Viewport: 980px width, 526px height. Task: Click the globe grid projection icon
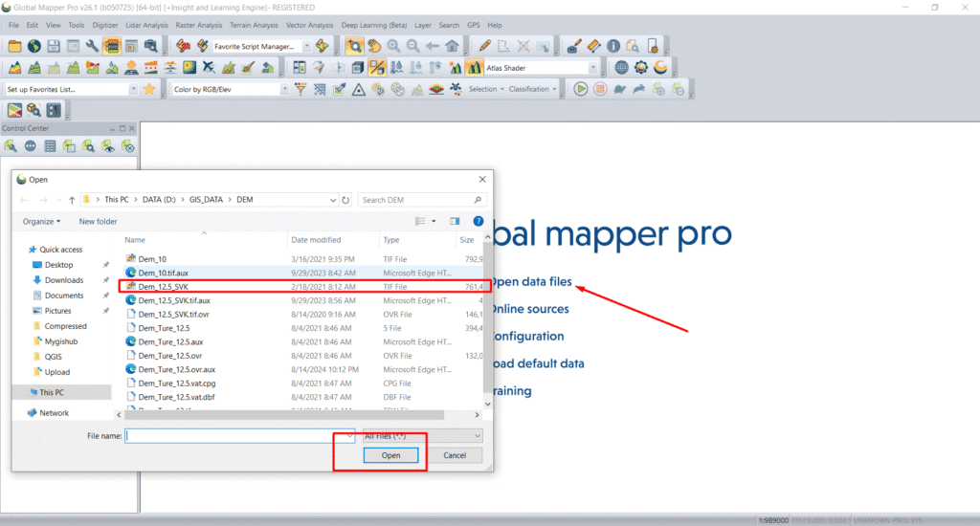[621, 68]
